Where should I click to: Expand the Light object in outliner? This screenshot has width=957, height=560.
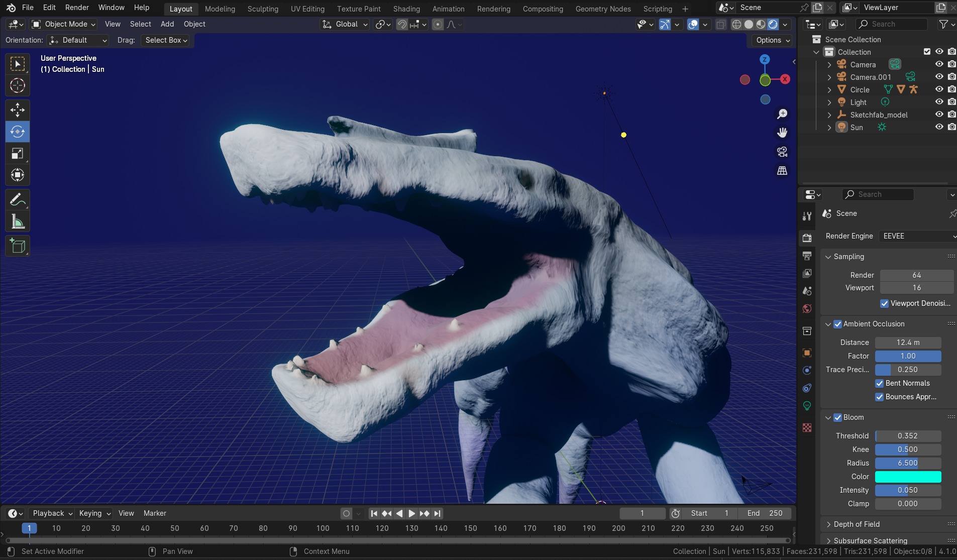[829, 102]
